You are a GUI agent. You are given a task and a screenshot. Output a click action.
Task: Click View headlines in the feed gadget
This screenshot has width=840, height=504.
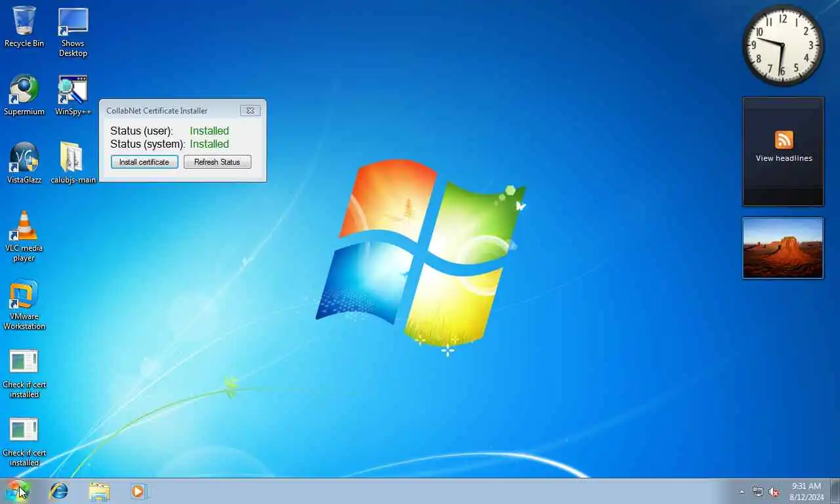[784, 158]
